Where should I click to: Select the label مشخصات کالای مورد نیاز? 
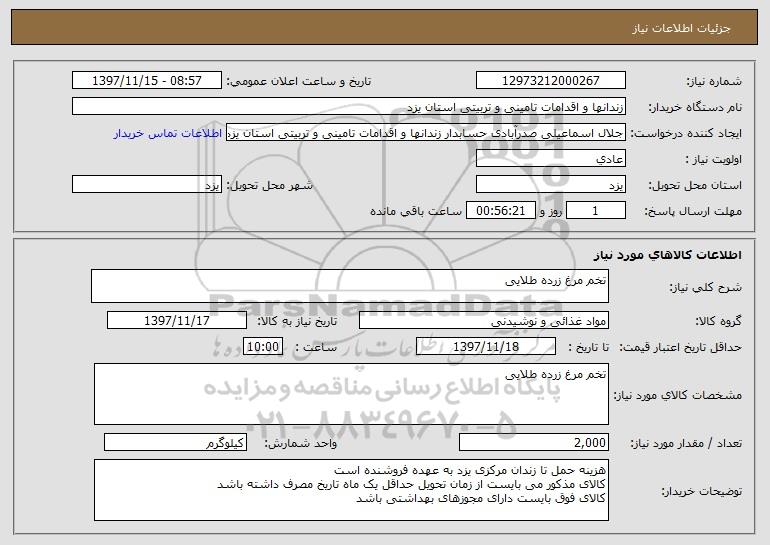click(x=678, y=395)
